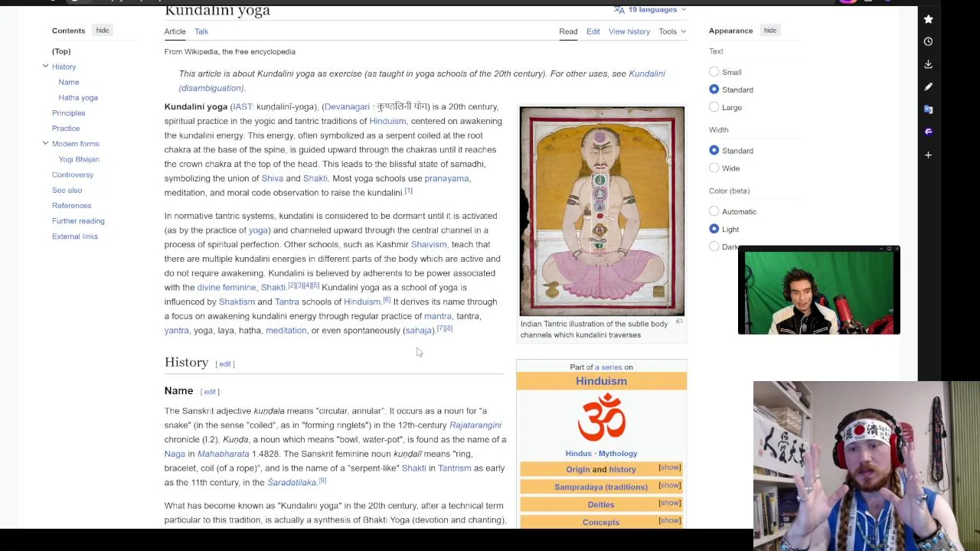The image size is (980, 551).
Task: Go to Principles in contents
Action: coord(68,112)
